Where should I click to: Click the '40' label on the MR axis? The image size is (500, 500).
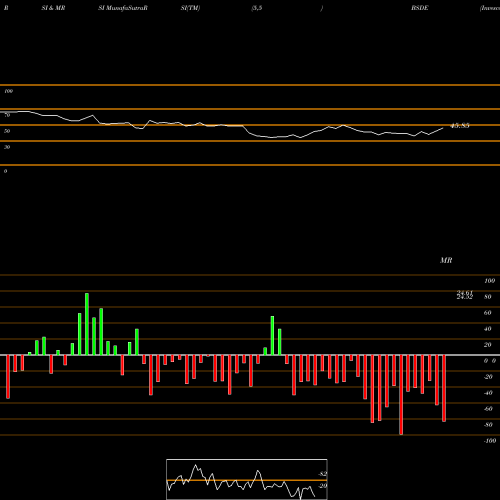[x=487, y=329]
